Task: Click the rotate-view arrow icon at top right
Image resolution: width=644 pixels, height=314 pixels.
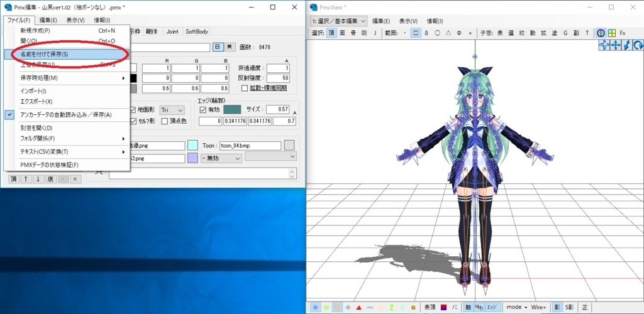Action: coord(638,45)
